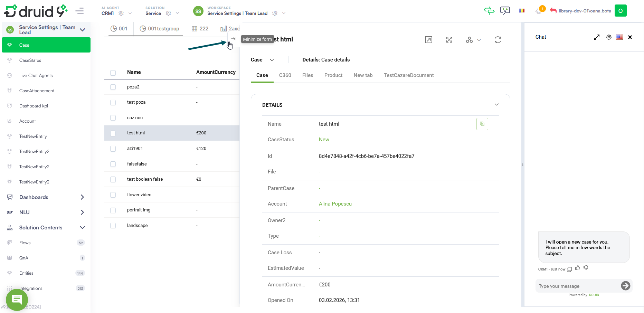
Task: Switch to the C360 tab
Action: [285, 75]
